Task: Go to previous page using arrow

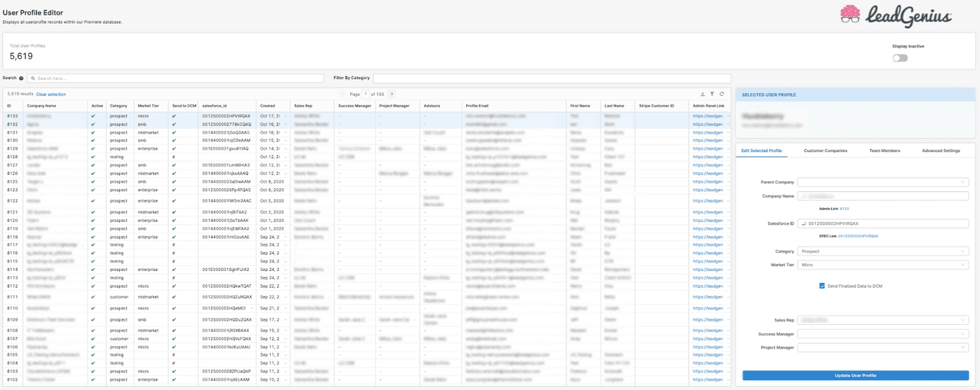Action: click(342, 94)
